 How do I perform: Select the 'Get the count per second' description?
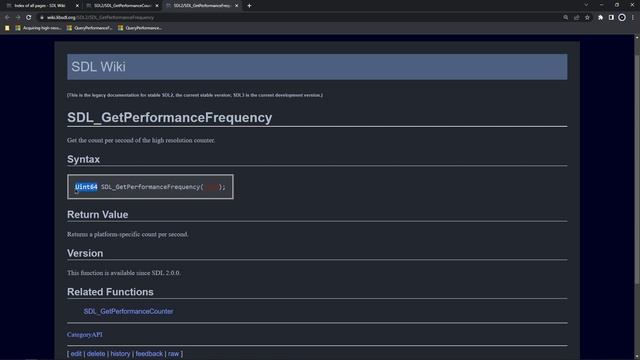tap(141, 140)
